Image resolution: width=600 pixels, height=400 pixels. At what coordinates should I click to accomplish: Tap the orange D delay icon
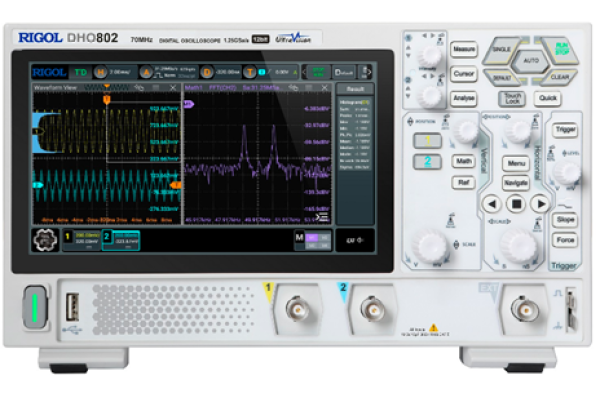207,72
